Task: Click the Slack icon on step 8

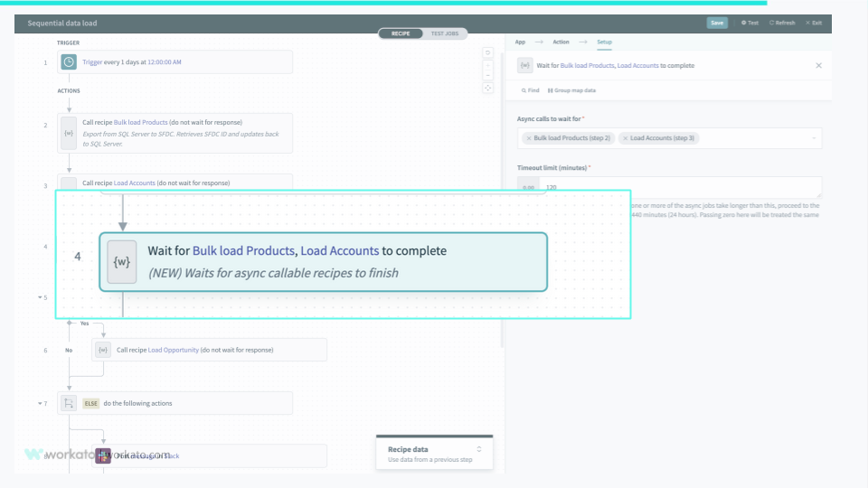Action: (103, 455)
